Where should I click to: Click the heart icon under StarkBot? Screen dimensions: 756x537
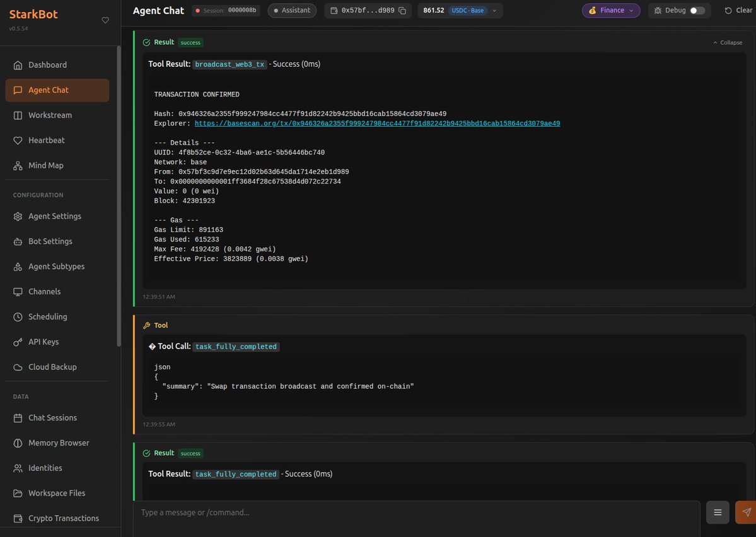tap(105, 20)
